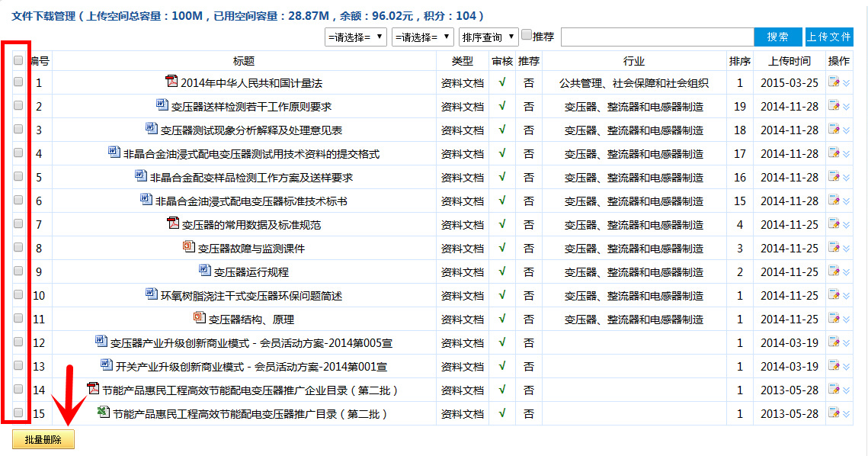Check the checkbox for row 3

pos(18,130)
